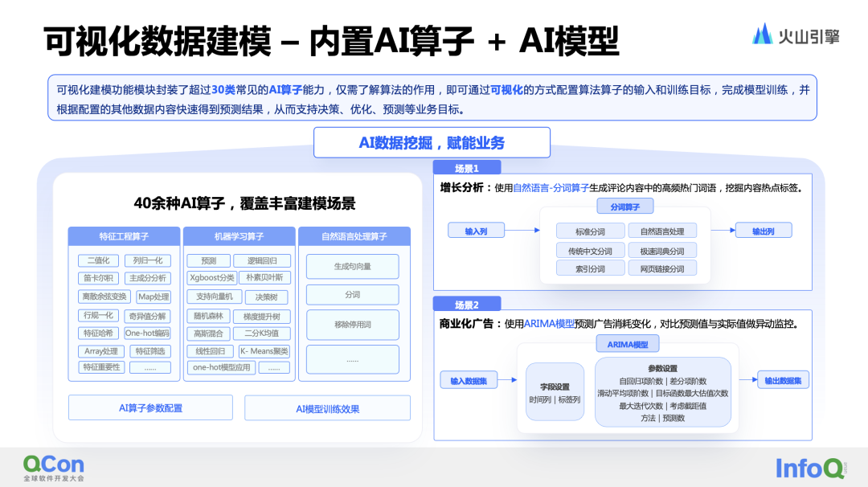Select the 场景1 tab
Screen dimensions: 868x487
pos(467,168)
